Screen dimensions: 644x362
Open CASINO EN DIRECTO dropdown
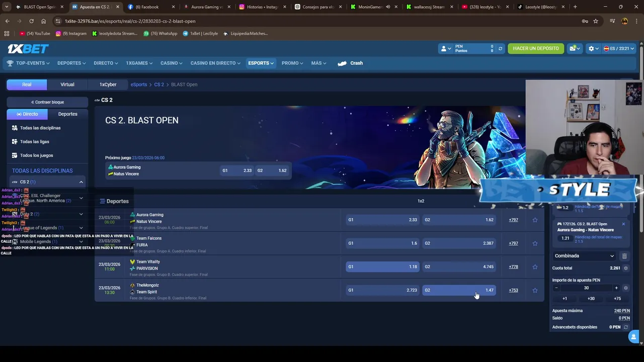click(x=215, y=63)
